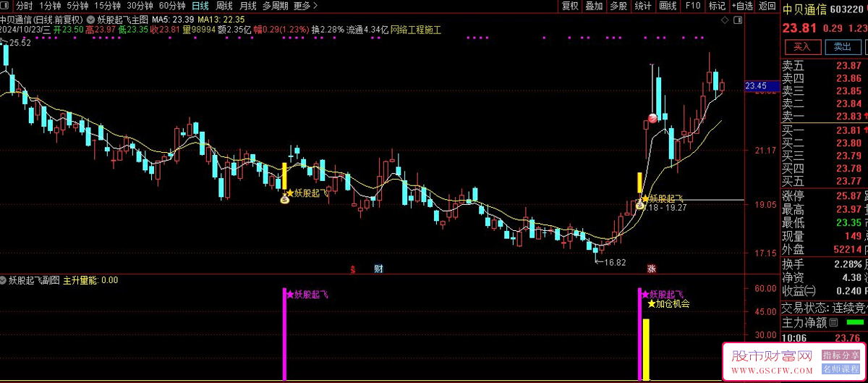Click the 妖股起飞副图 sub-chart title

[x=35, y=279]
